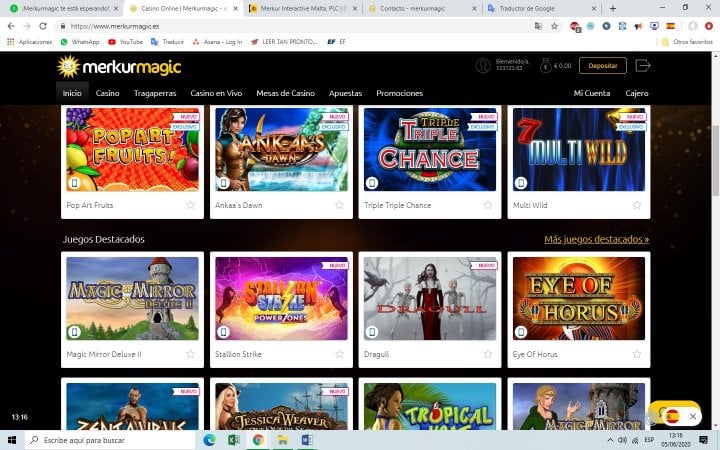The width and height of the screenshot is (720, 450).
Task: Open the Casino menu item
Action: (107, 93)
